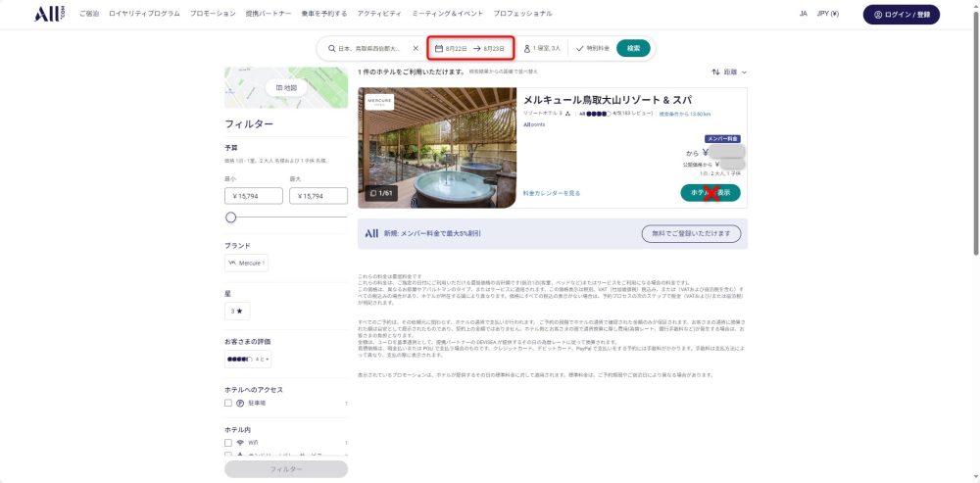This screenshot has width=980, height=483.
Task: Click the parking P icon
Action: [x=240, y=404]
